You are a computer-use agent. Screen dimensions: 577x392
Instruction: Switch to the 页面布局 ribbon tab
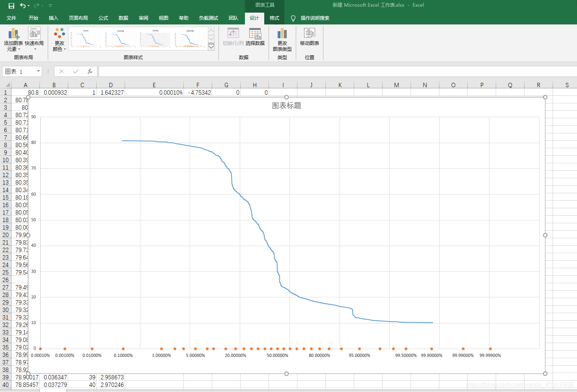(78, 18)
